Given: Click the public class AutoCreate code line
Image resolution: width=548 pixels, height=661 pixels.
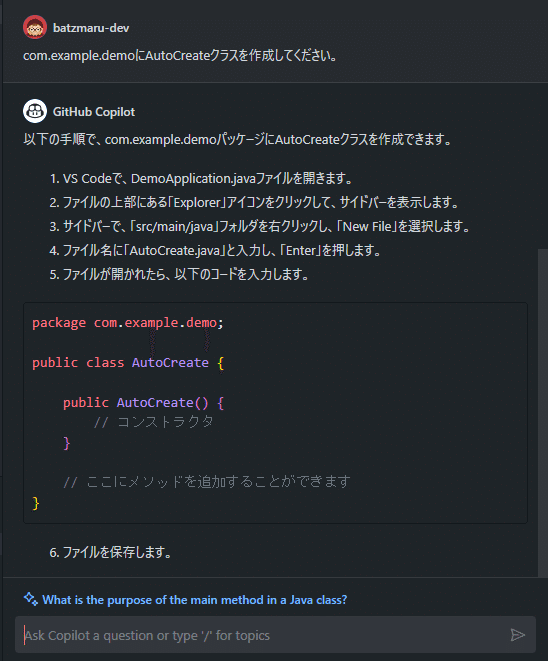Looking at the screenshot, I should click(x=128, y=363).
